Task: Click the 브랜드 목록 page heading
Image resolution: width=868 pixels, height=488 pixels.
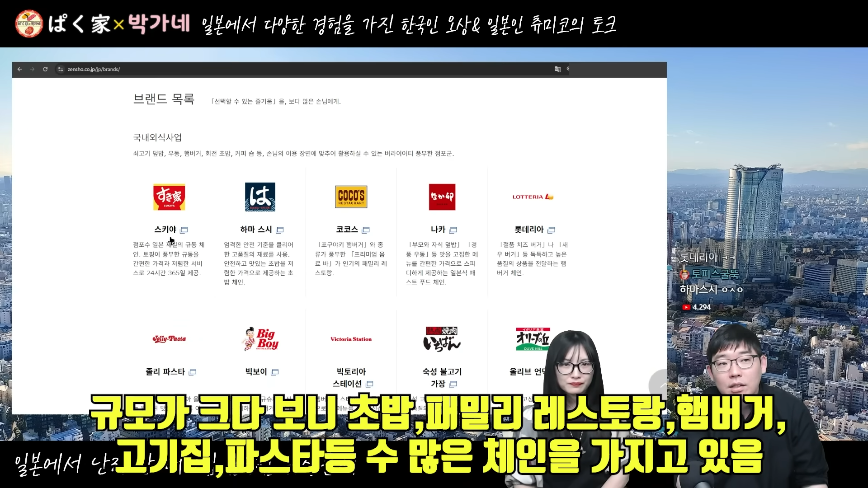Action: [x=164, y=99]
